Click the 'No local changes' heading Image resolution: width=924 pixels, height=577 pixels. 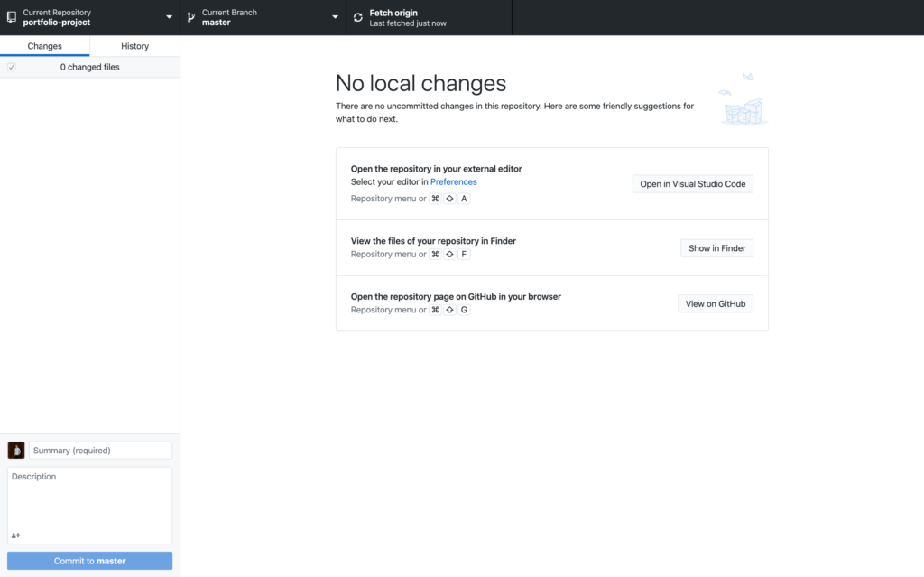(420, 83)
